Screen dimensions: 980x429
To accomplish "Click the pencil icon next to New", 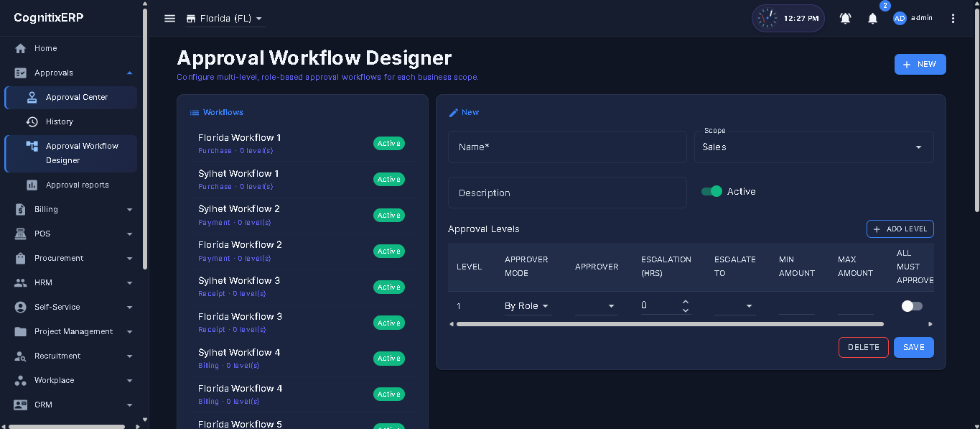I will tap(453, 112).
